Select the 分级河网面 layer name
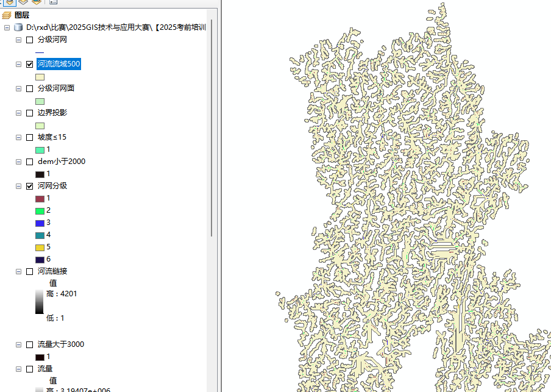Viewport: 551px width, 392px height. (56, 88)
